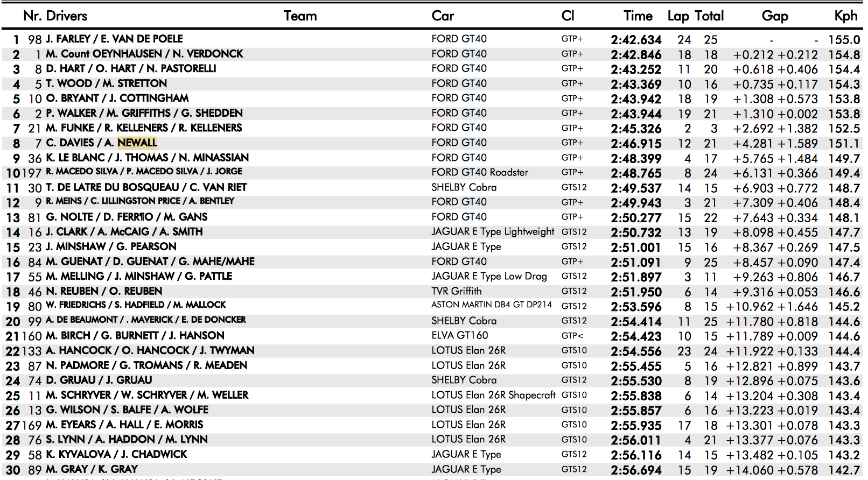
Task: Click the Car column header
Action: click(x=443, y=16)
